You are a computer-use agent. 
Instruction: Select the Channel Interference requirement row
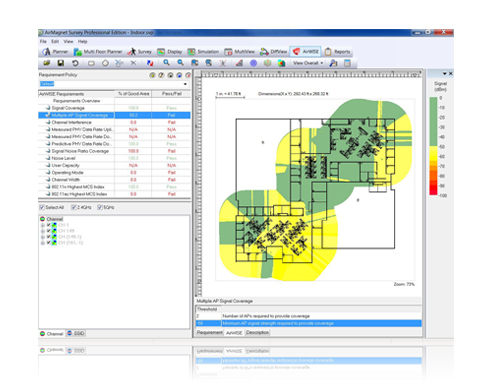(x=114, y=122)
